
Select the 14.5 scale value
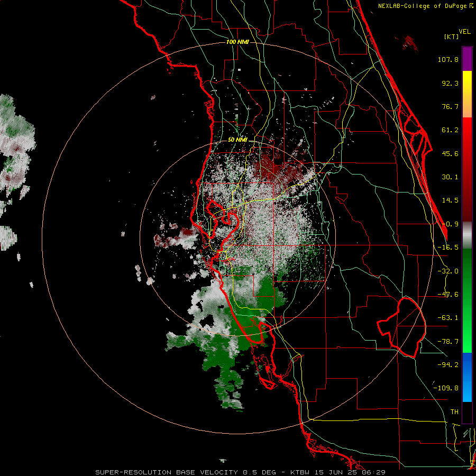pyautogui.click(x=450, y=200)
